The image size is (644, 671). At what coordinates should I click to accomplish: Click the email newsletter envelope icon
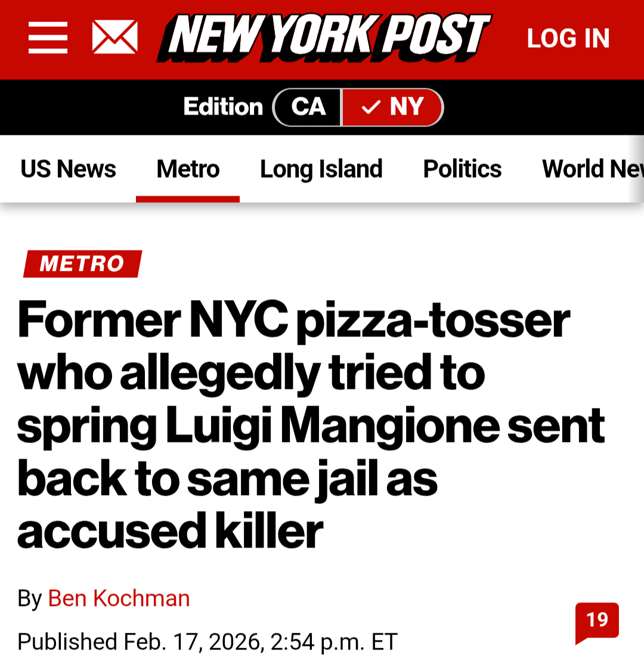click(x=115, y=38)
